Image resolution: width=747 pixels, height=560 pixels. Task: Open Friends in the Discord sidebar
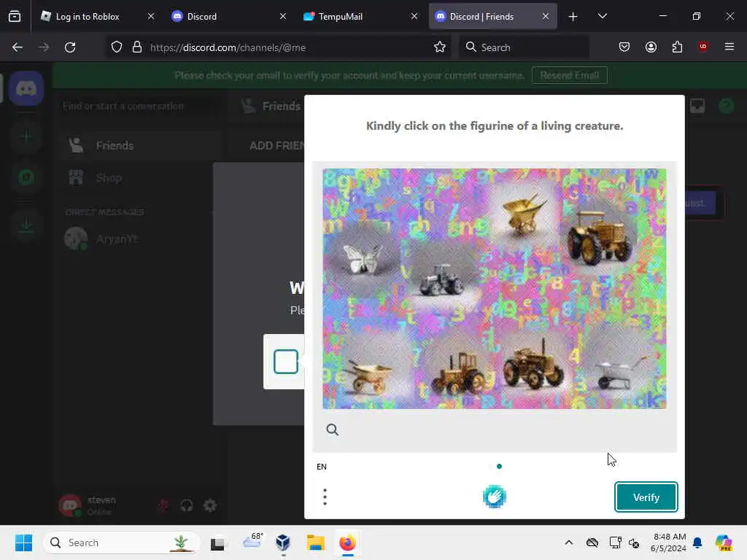pos(138,146)
